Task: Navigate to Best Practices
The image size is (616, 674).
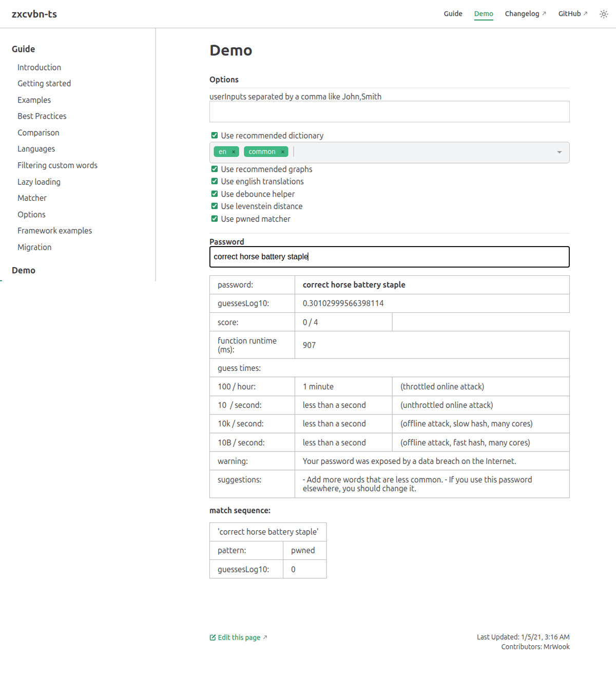Action: pyautogui.click(x=42, y=116)
